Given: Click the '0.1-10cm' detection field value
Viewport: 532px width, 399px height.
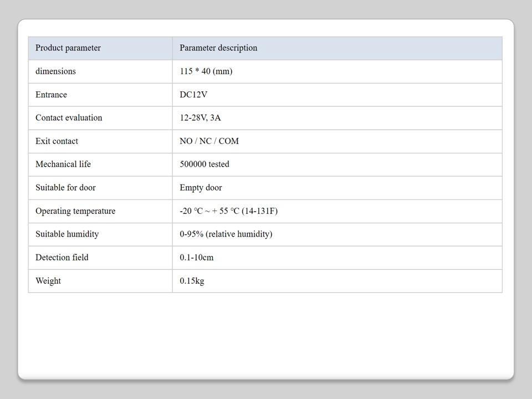Looking at the screenshot, I should tap(196, 258).
